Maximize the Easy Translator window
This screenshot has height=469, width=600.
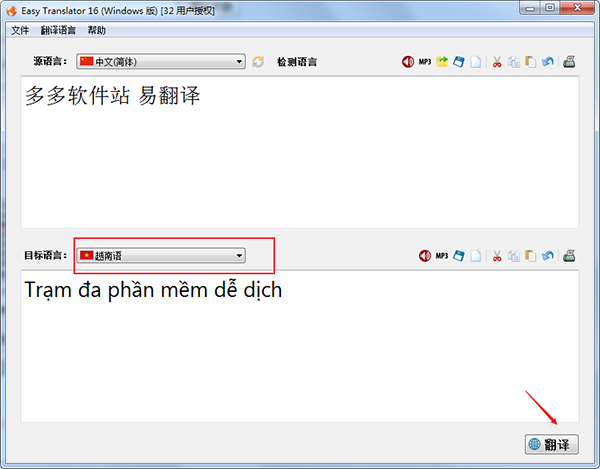(x=550, y=8)
